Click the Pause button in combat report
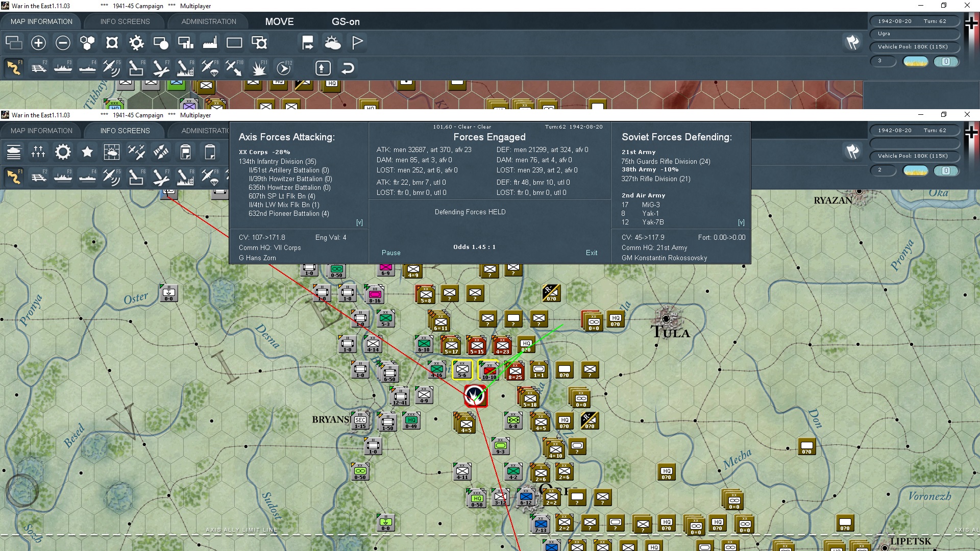 click(x=391, y=253)
